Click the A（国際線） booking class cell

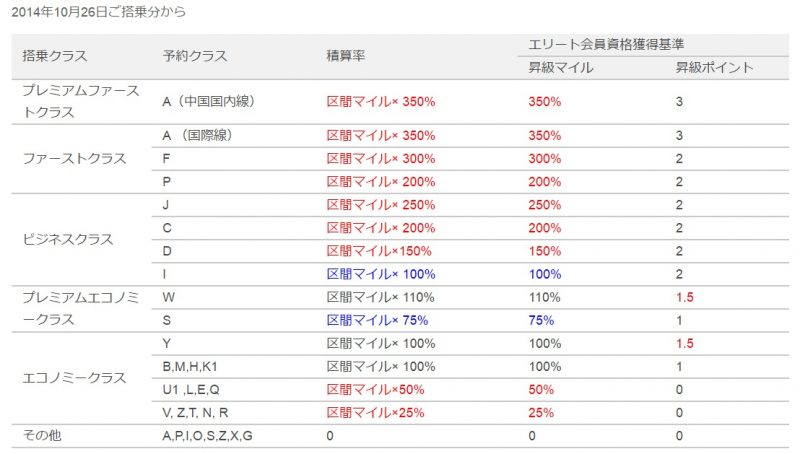(197, 136)
